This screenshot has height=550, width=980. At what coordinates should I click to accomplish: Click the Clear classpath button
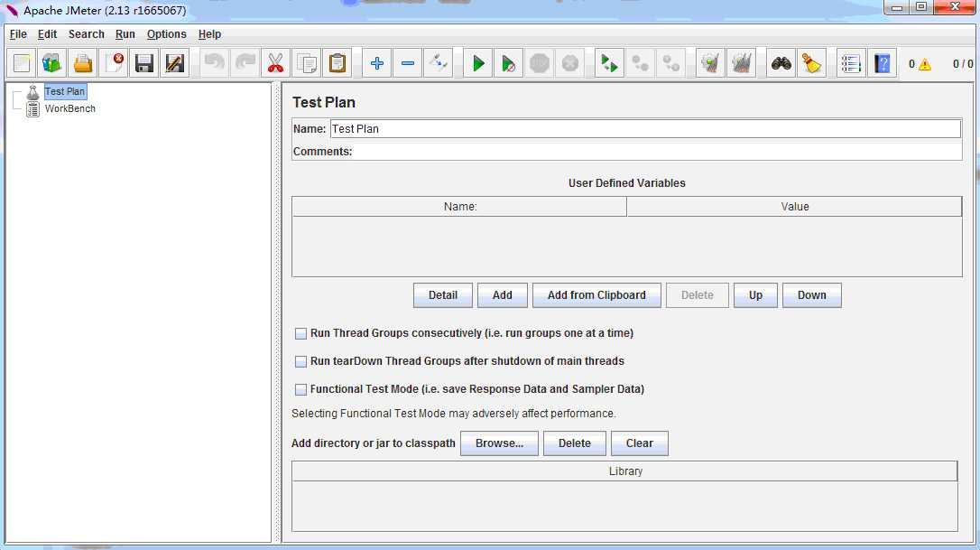point(640,443)
